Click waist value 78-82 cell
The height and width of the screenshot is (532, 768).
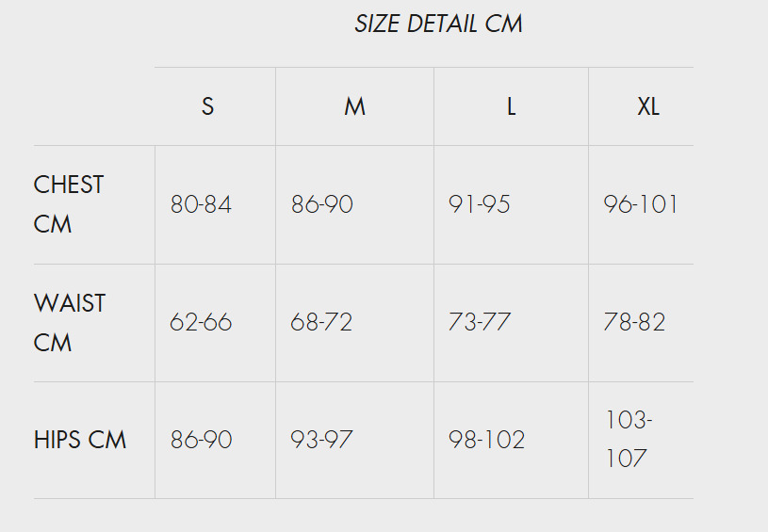[x=634, y=322]
